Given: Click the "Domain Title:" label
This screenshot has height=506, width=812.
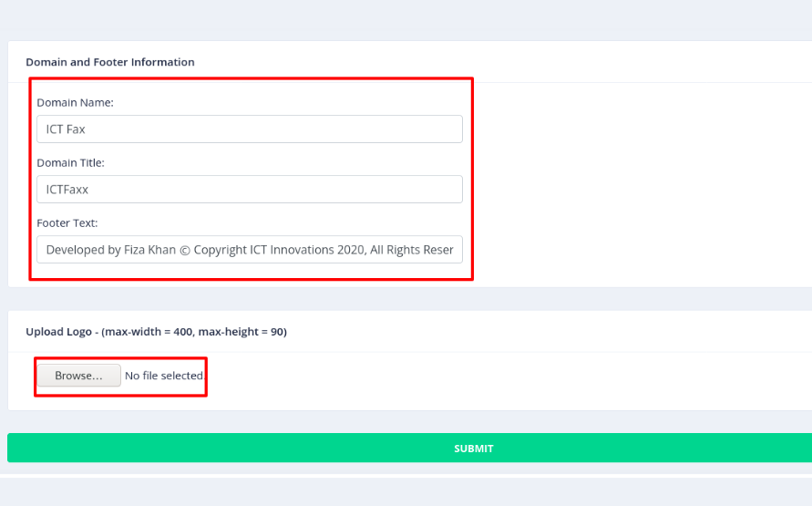Looking at the screenshot, I should tap(71, 163).
